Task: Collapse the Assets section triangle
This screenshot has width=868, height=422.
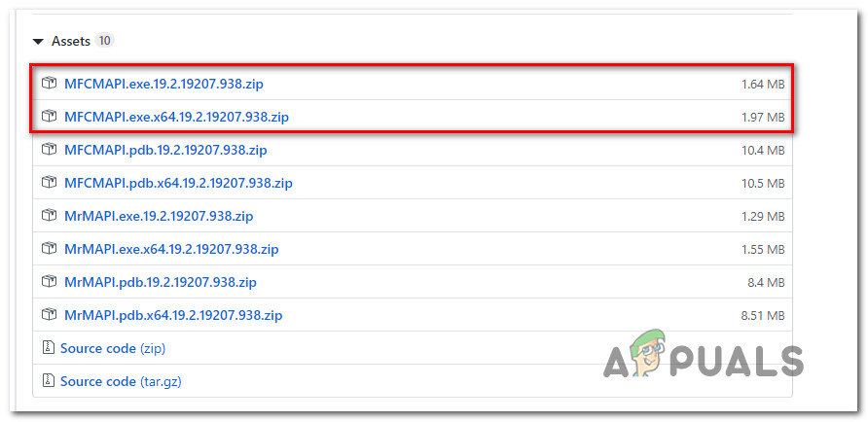Action: 38,42
